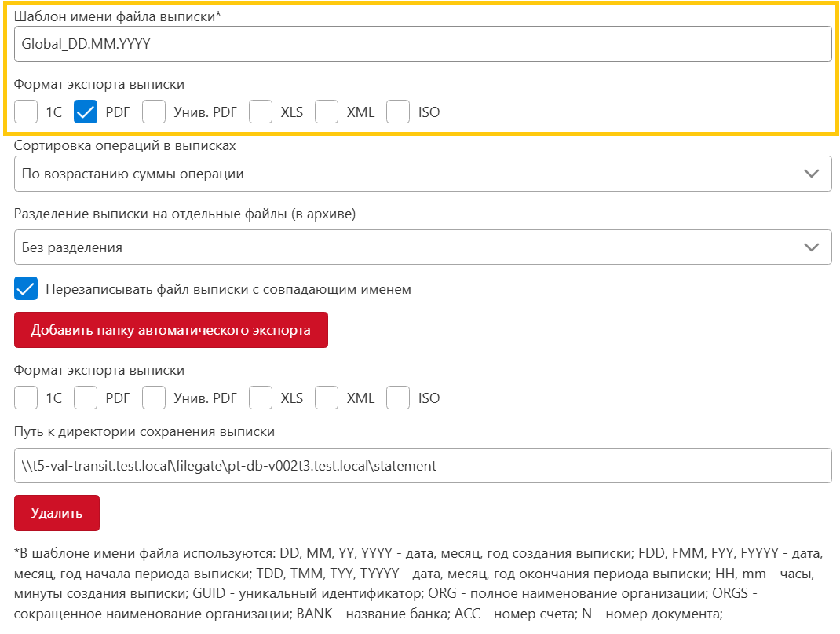Uncheck the checked PDF export format checkbox
This screenshot has width=840, height=634.
(85, 112)
